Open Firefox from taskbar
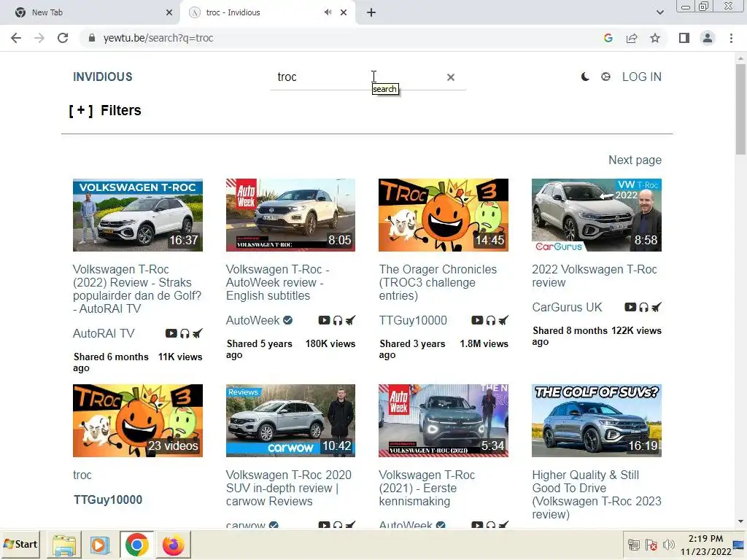The width and height of the screenshot is (747, 560). (x=173, y=545)
